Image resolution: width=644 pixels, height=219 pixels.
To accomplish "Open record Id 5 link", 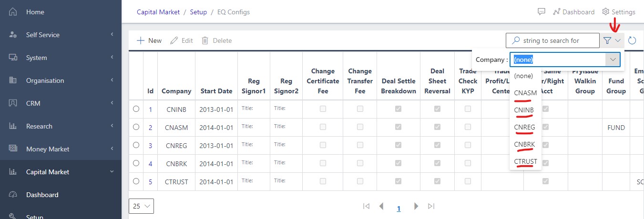I will (150, 181).
